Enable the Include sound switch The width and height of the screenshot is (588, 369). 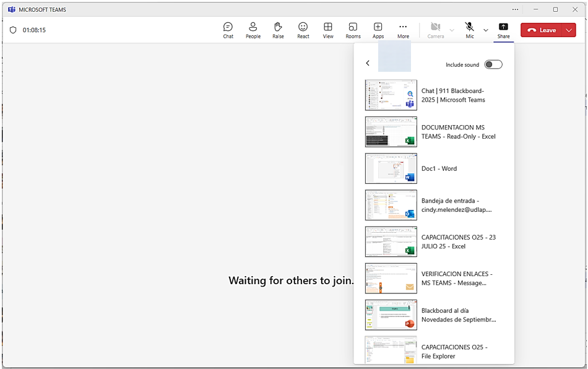[x=493, y=64]
